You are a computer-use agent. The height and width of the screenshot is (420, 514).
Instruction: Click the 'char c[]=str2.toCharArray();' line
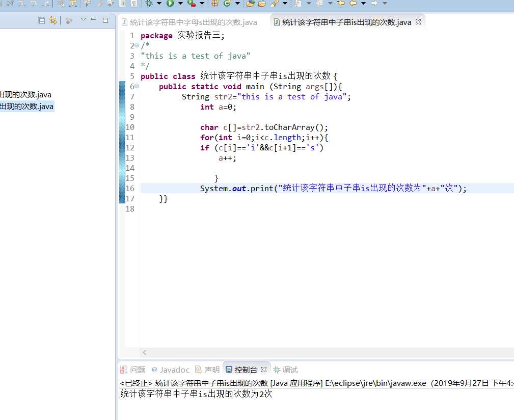click(264, 127)
